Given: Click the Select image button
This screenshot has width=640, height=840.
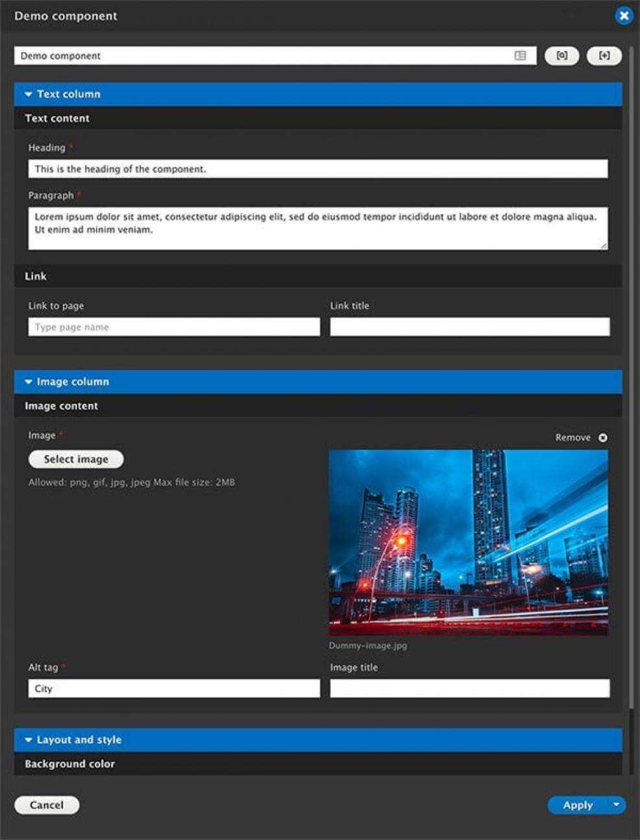Looking at the screenshot, I should (x=76, y=459).
